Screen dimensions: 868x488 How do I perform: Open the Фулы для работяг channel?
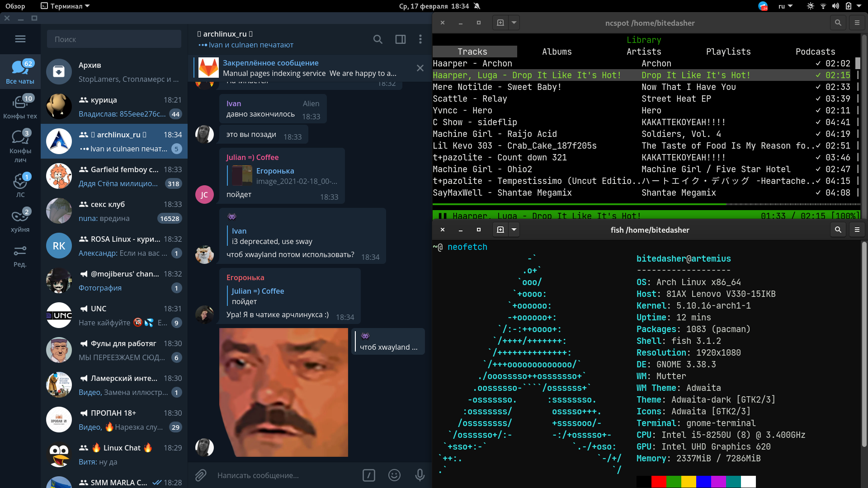(x=114, y=350)
